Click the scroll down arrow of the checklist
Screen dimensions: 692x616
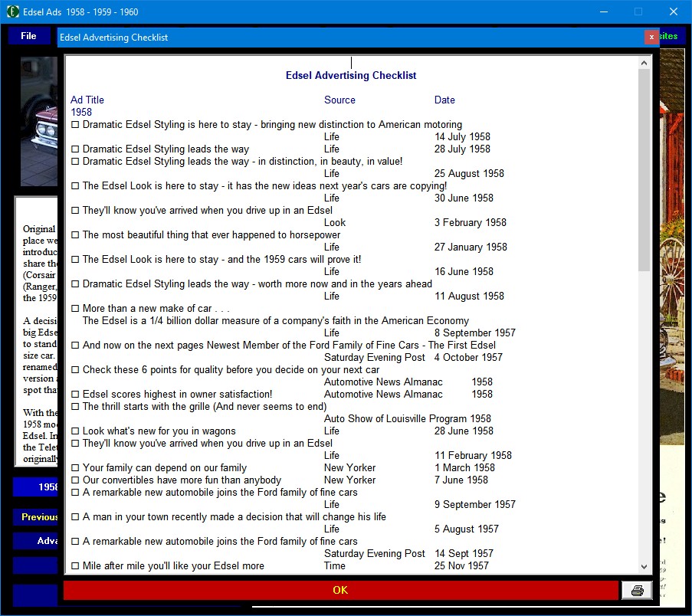tap(644, 567)
